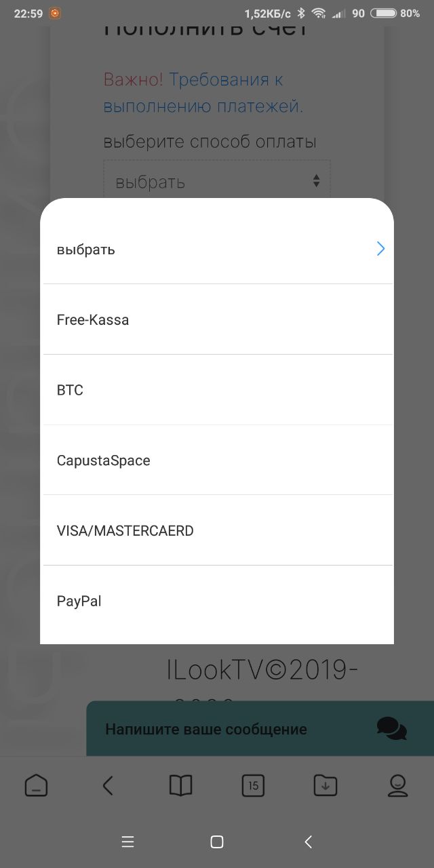Open the browser home page icon

tap(36, 785)
